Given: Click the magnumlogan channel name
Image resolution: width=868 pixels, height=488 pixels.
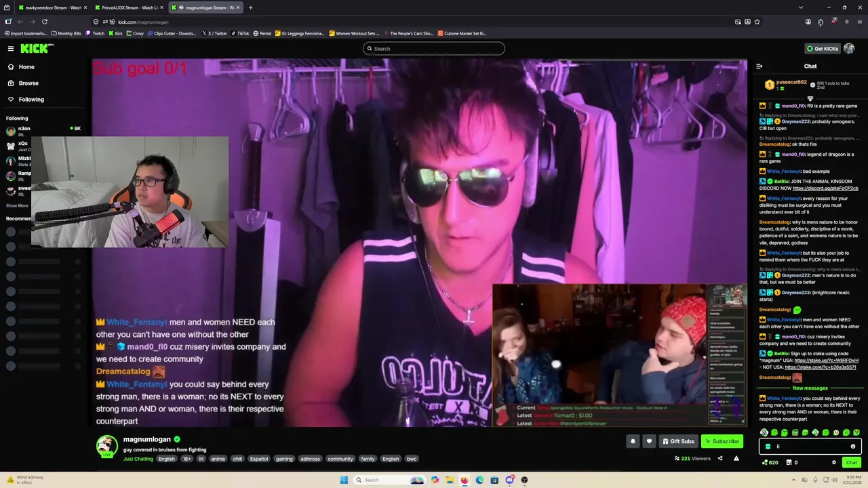Looking at the screenshot, I should coord(147,439).
